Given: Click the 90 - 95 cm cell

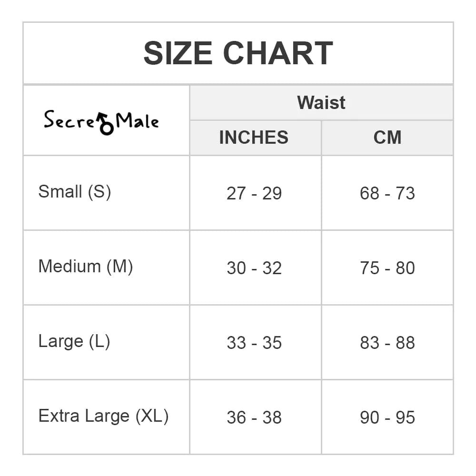Looking at the screenshot, I should (x=387, y=417).
